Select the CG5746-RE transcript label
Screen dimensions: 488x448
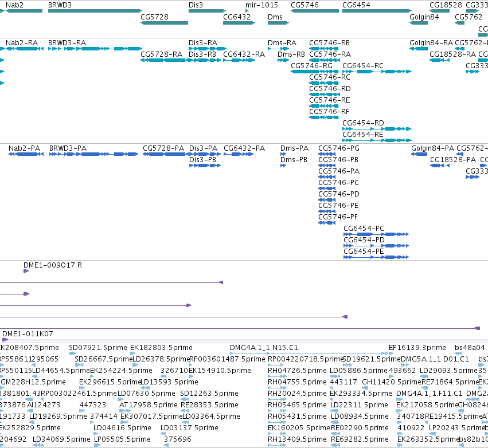coord(330,100)
